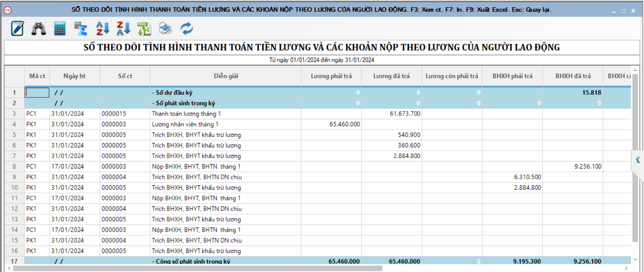Open search with the binoculars icon
The height and width of the screenshot is (272, 644).
tap(39, 28)
